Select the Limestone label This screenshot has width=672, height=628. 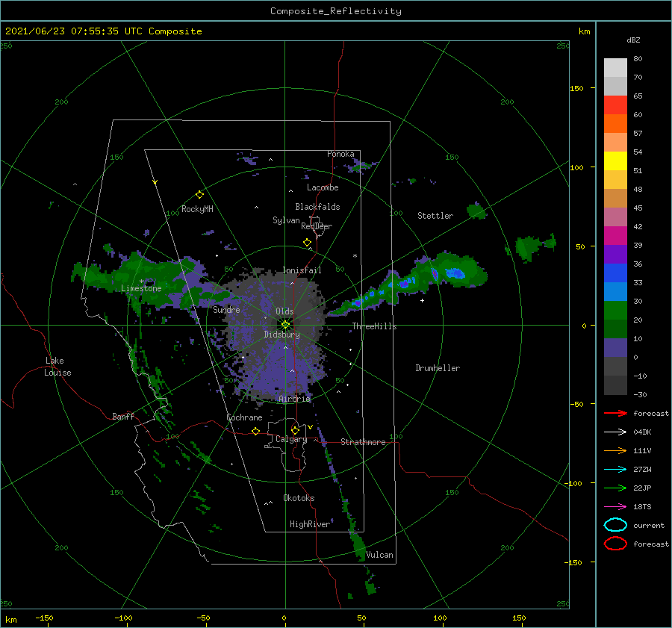(x=141, y=288)
